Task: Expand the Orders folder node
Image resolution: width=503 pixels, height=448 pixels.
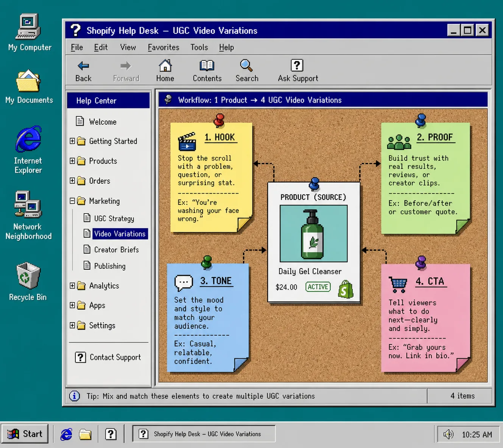Action: tap(72, 181)
